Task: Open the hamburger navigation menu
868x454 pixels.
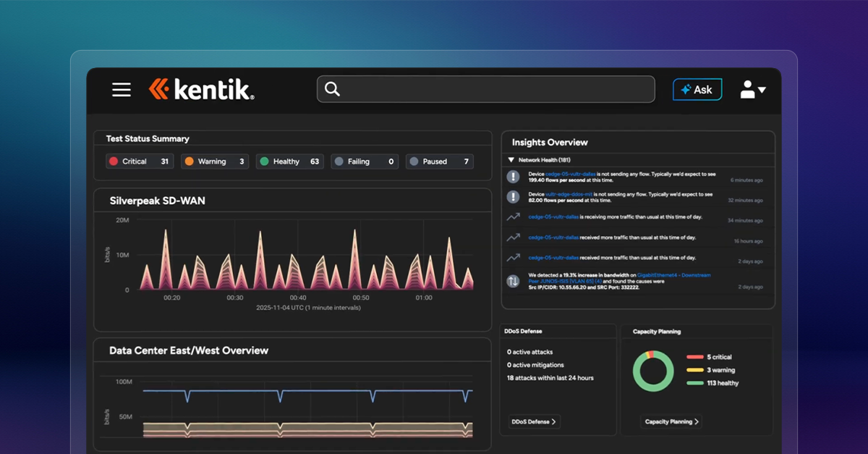Action: (x=121, y=89)
